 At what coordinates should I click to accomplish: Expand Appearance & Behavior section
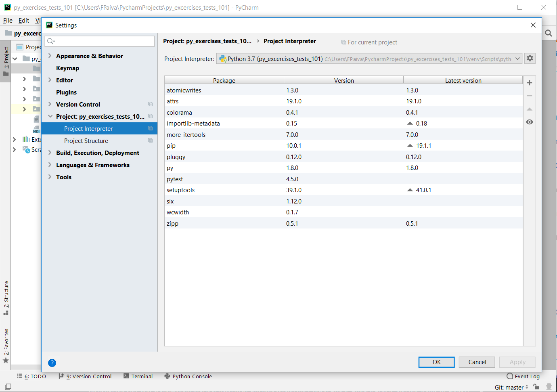[x=50, y=56]
